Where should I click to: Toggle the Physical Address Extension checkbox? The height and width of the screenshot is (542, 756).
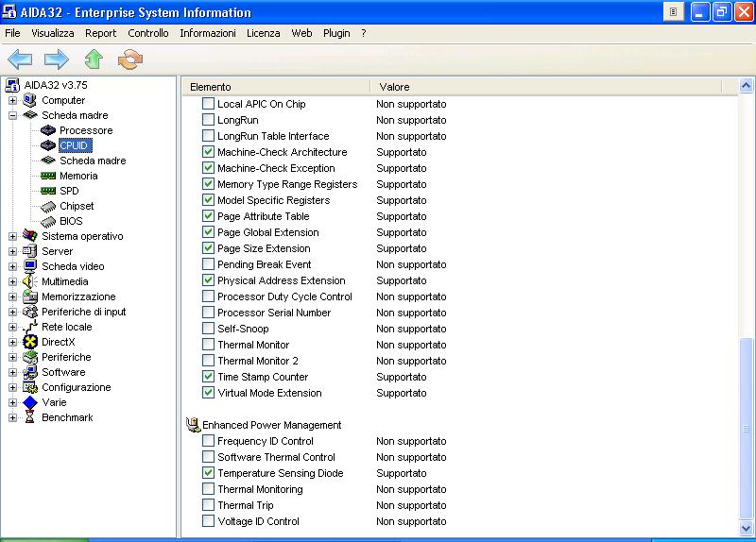[208, 279]
